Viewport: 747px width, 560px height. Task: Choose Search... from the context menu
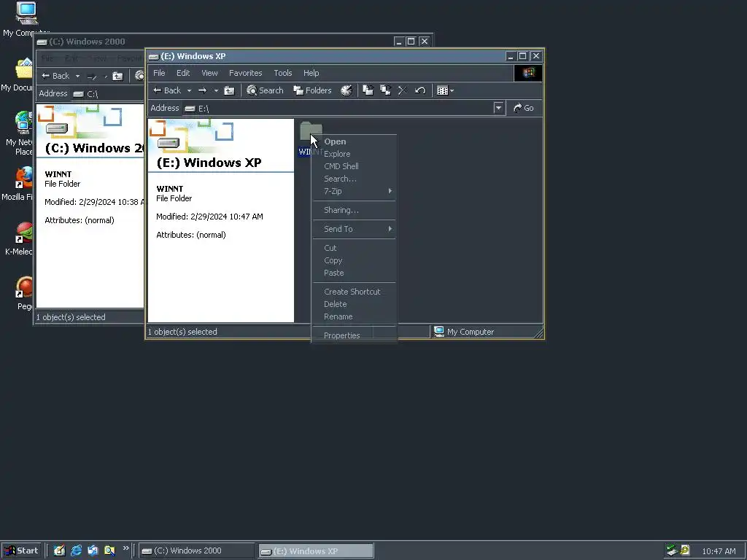(x=354, y=179)
